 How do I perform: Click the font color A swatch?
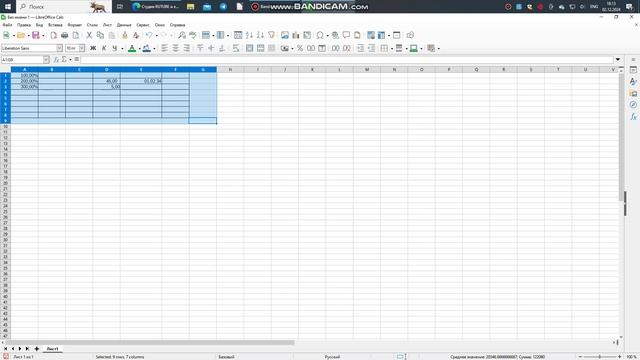click(132, 48)
